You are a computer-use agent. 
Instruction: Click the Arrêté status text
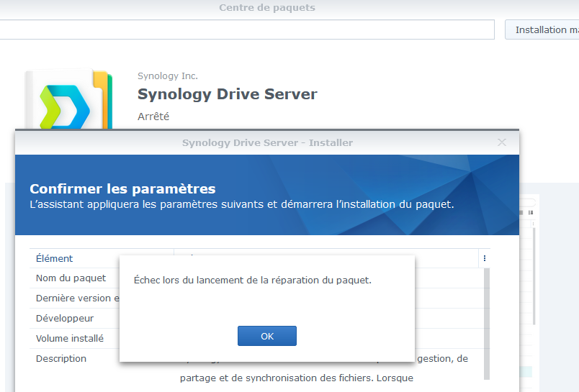point(153,117)
